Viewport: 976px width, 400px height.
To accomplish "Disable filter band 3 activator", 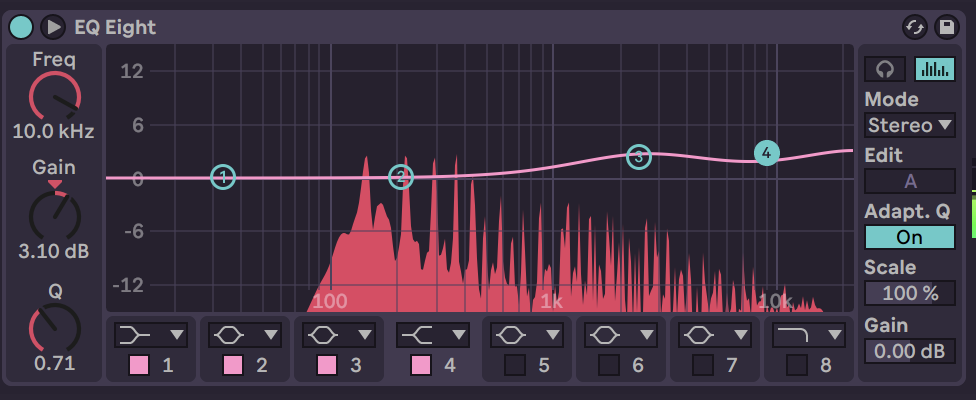I will 327,365.
